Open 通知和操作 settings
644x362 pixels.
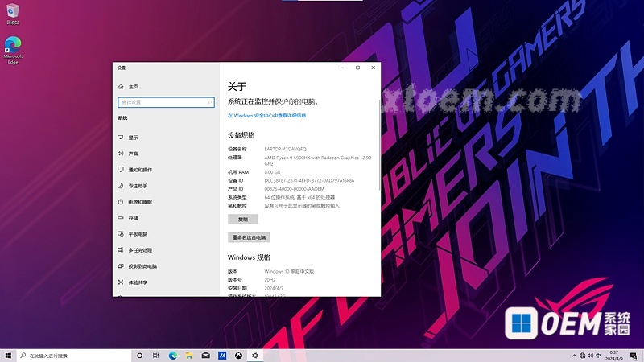coord(134,170)
